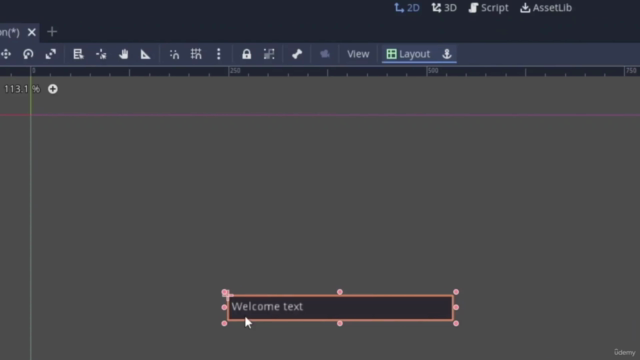Toggle grid snapping

tap(196, 54)
